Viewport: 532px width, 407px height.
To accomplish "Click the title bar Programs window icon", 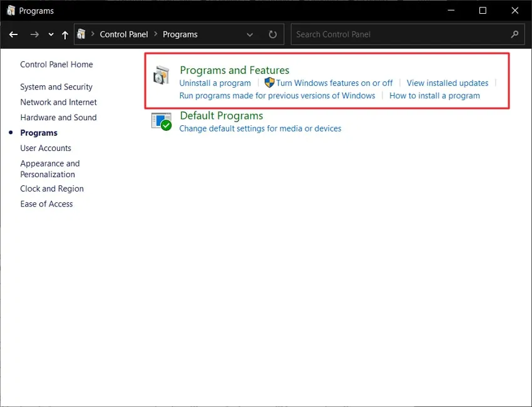I will click(11, 11).
